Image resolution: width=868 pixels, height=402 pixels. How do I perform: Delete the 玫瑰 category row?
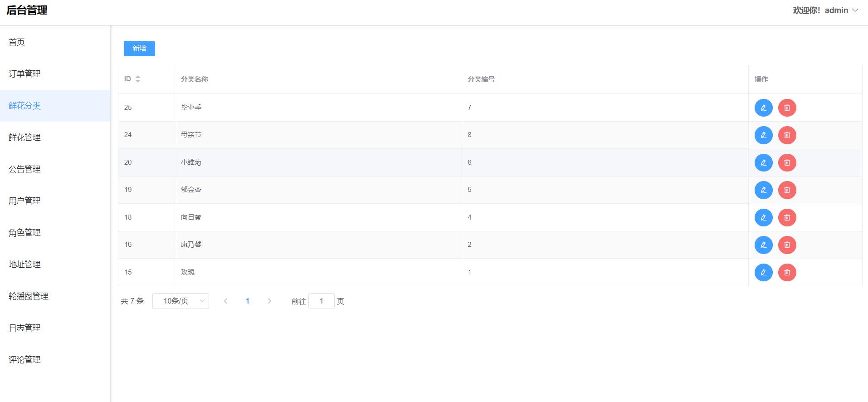(x=787, y=272)
